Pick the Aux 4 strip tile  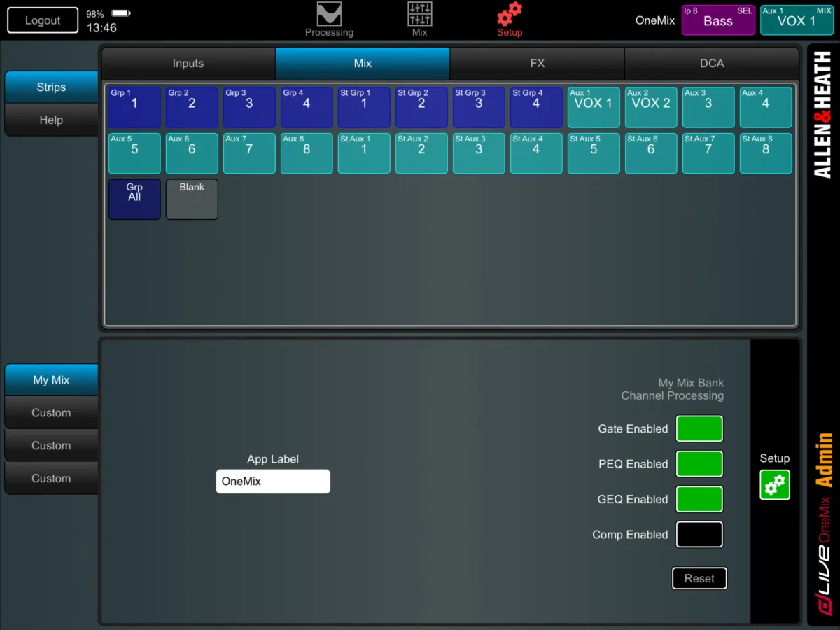click(766, 107)
